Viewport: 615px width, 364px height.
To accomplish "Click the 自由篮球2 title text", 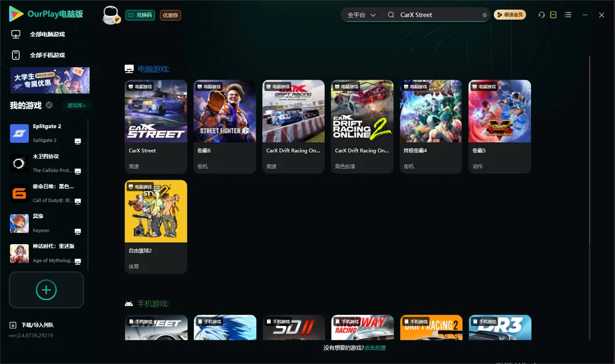I will [140, 251].
